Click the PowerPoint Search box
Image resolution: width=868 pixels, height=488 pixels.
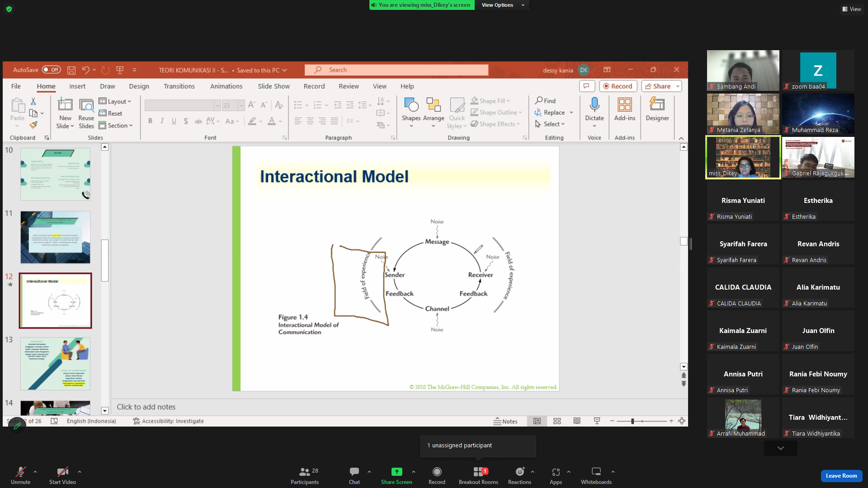pyautogui.click(x=396, y=70)
